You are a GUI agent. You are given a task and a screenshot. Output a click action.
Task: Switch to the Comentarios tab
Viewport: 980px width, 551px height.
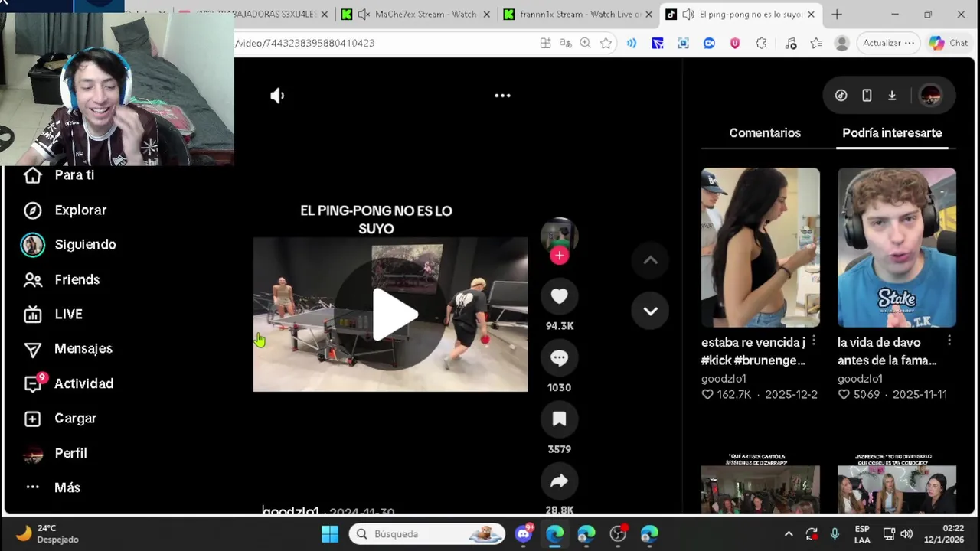coord(765,133)
